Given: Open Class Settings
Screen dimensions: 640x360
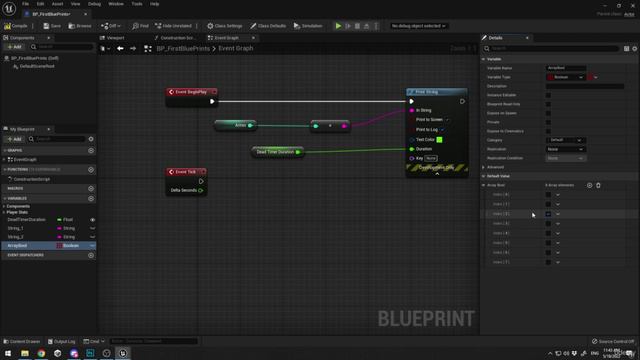Looking at the screenshot, I should (224, 26).
